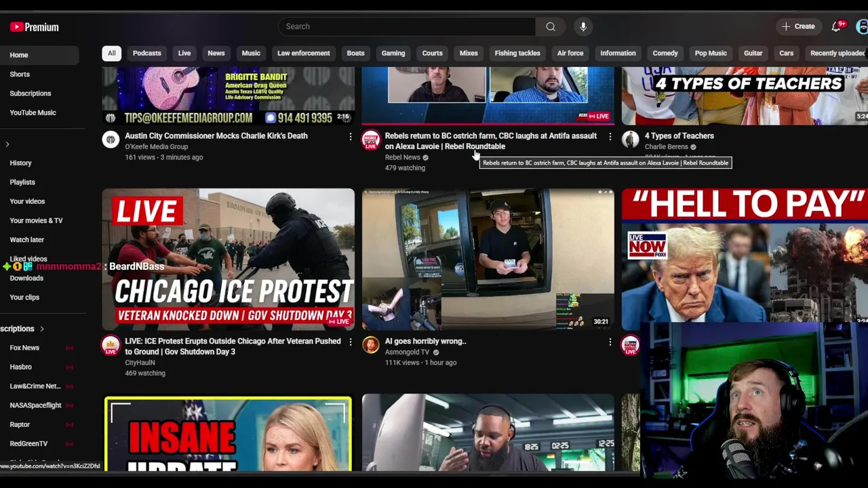Select the Music filter chip
Viewport: 868px width, 488px height.
(251, 53)
